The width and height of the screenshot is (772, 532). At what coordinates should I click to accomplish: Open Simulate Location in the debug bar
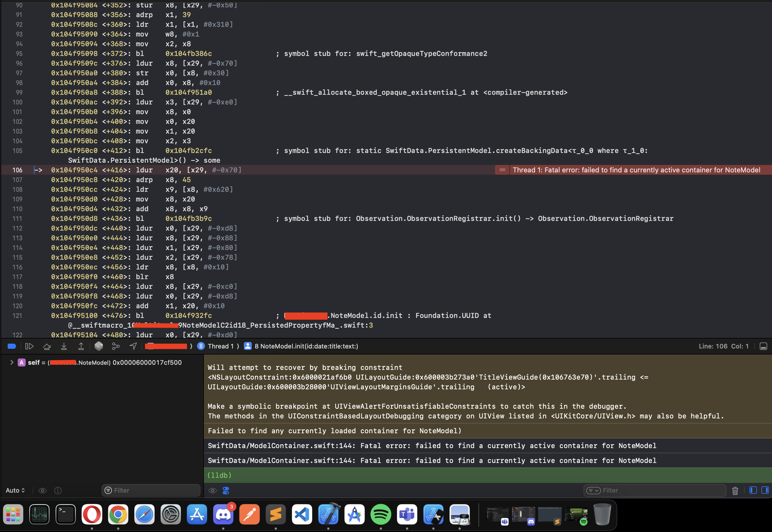(x=133, y=346)
